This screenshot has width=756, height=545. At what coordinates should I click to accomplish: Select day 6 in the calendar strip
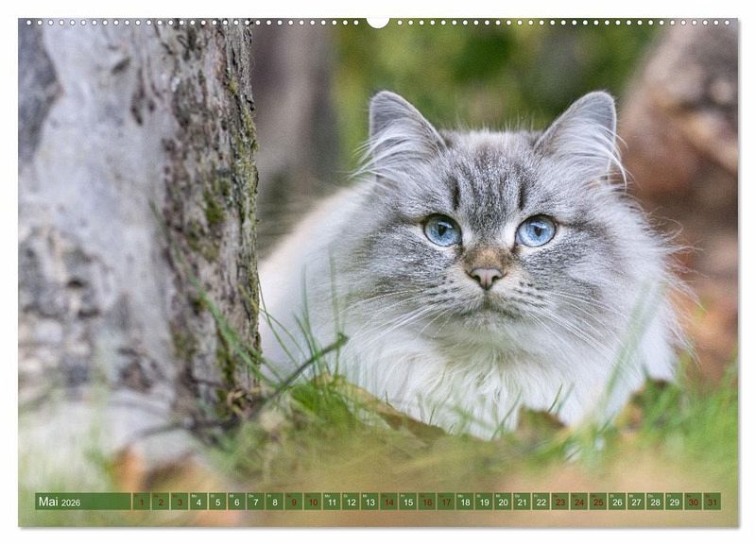tap(237, 502)
